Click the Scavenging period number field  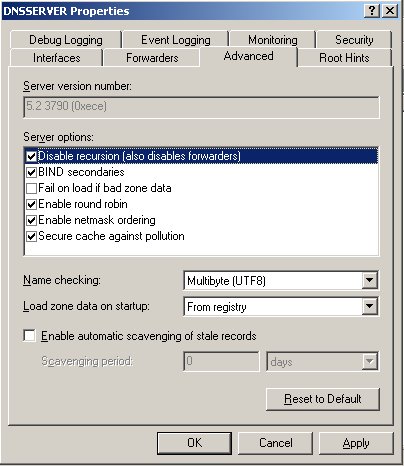[x=221, y=361]
